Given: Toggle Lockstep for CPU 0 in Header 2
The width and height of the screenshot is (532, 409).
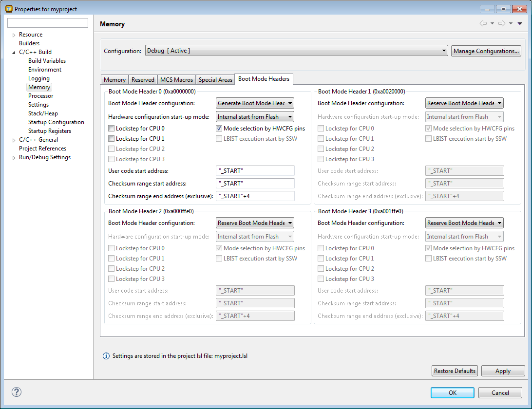Looking at the screenshot, I should pos(111,248).
